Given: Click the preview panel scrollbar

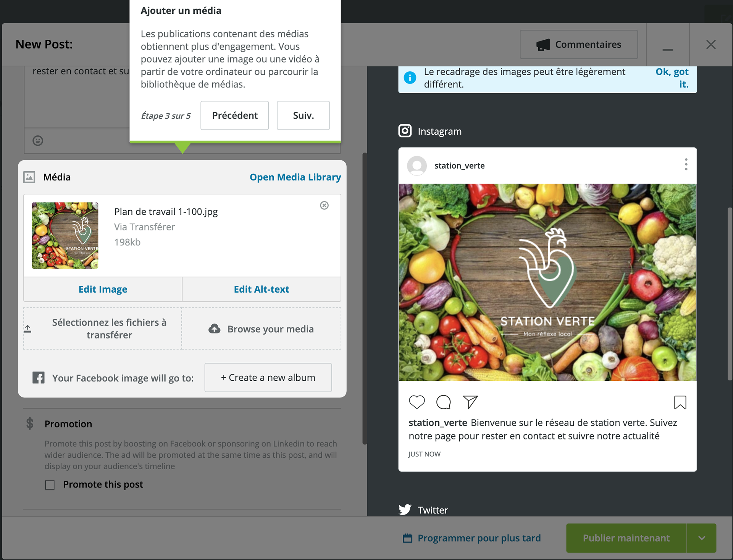Looking at the screenshot, I should pyautogui.click(x=730, y=294).
